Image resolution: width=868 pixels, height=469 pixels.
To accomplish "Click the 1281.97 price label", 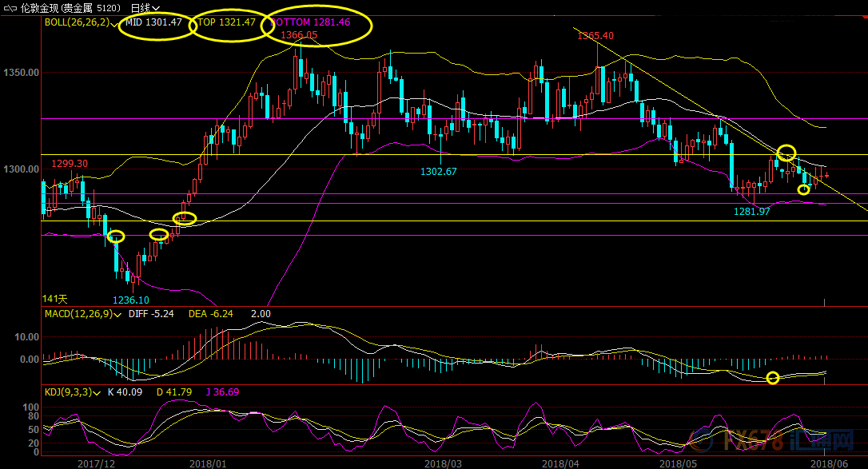I will (x=752, y=211).
